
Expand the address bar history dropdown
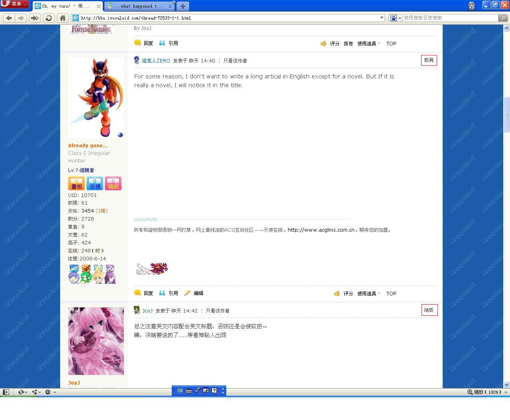point(382,18)
